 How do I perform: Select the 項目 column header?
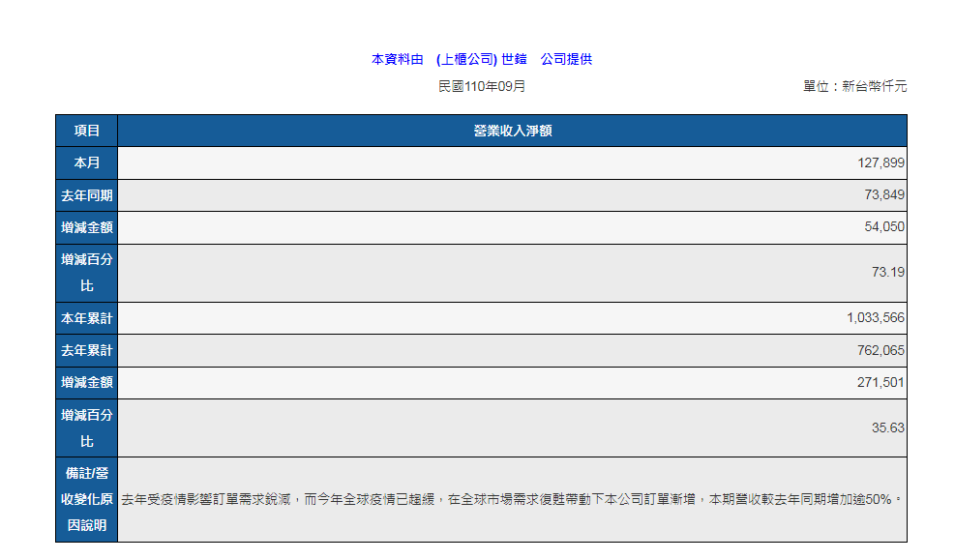(x=87, y=131)
